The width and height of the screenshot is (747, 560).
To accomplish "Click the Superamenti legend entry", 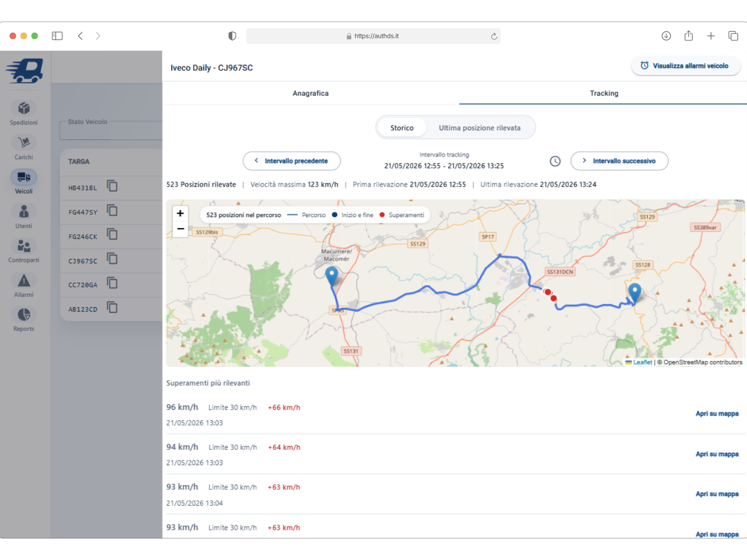I will (402, 215).
